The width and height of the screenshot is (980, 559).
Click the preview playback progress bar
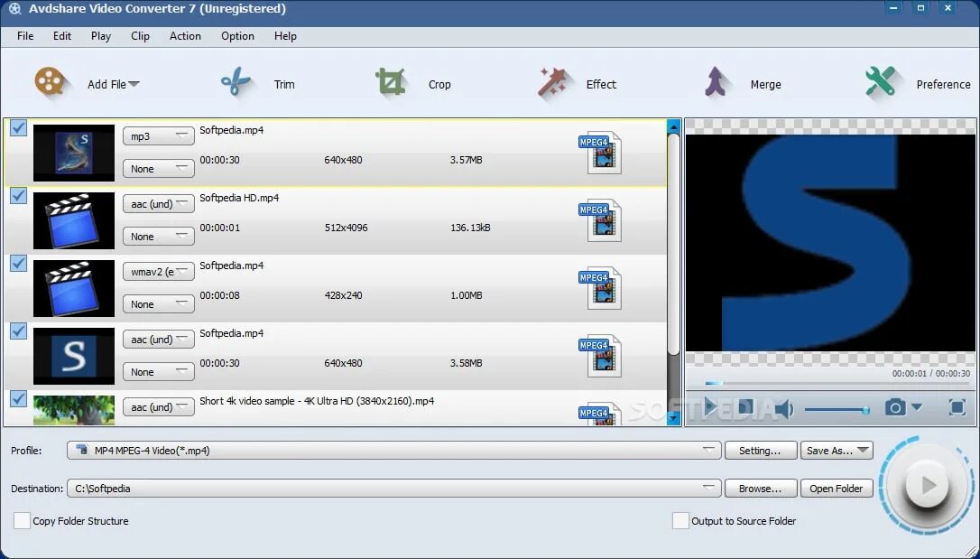(837, 383)
